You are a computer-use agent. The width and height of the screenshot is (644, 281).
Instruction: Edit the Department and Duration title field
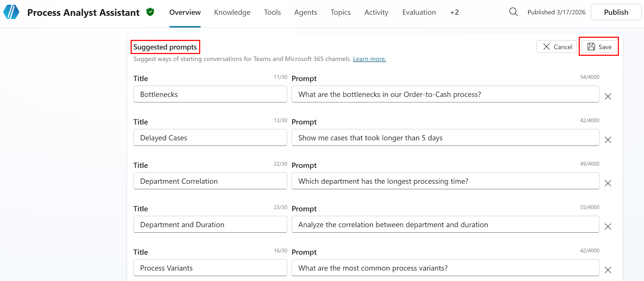[x=210, y=225]
